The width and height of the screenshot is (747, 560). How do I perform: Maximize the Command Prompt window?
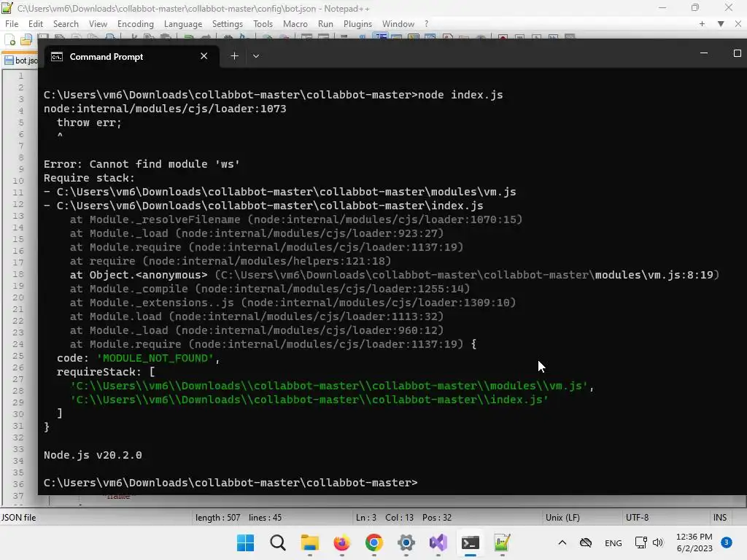pos(737,53)
